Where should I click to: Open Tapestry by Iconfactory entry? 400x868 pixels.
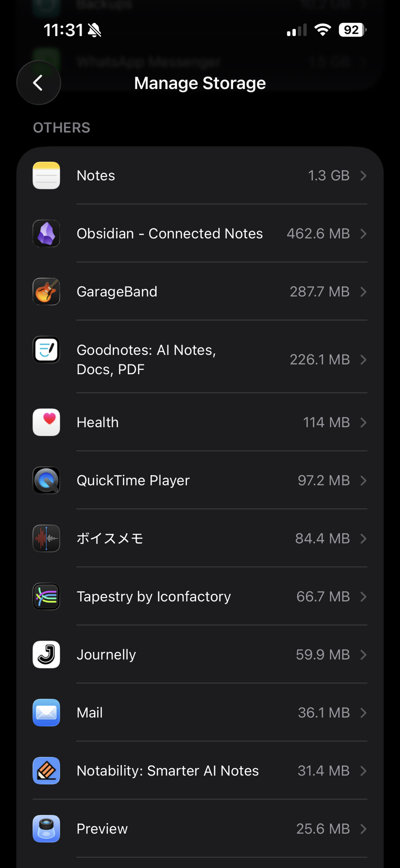154,597
